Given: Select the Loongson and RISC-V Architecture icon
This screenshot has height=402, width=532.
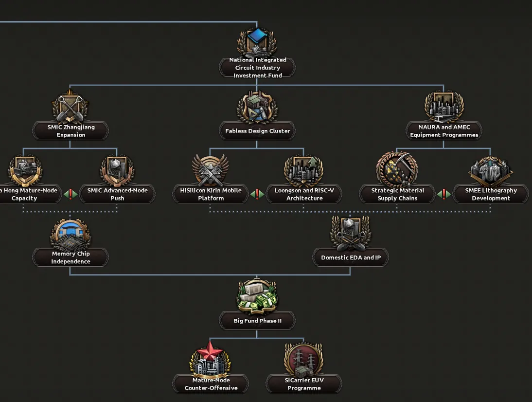Looking at the screenshot, I should [x=303, y=170].
